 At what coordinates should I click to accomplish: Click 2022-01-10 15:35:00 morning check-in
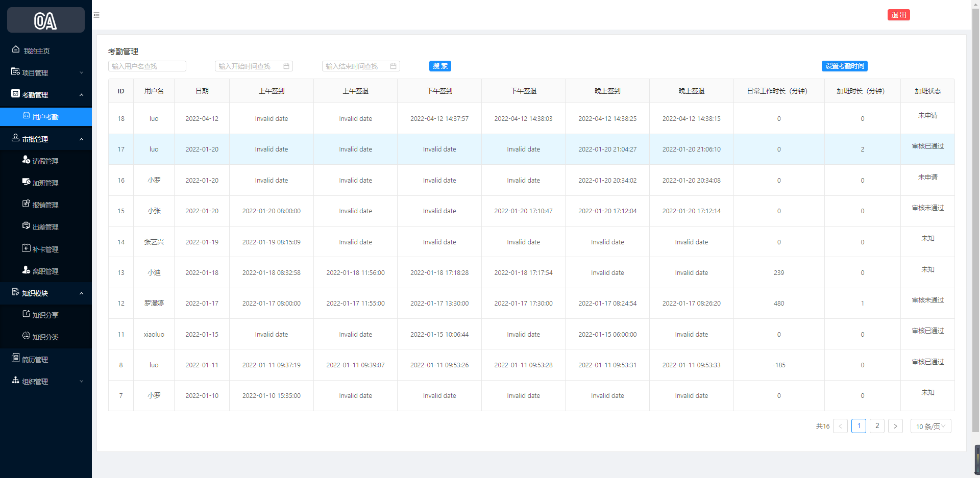pyautogui.click(x=272, y=395)
